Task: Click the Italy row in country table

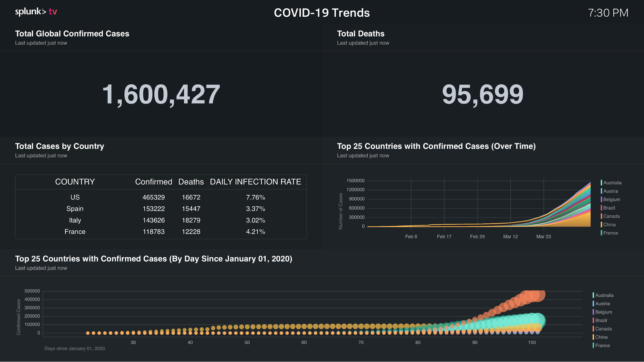Action: 161,220
